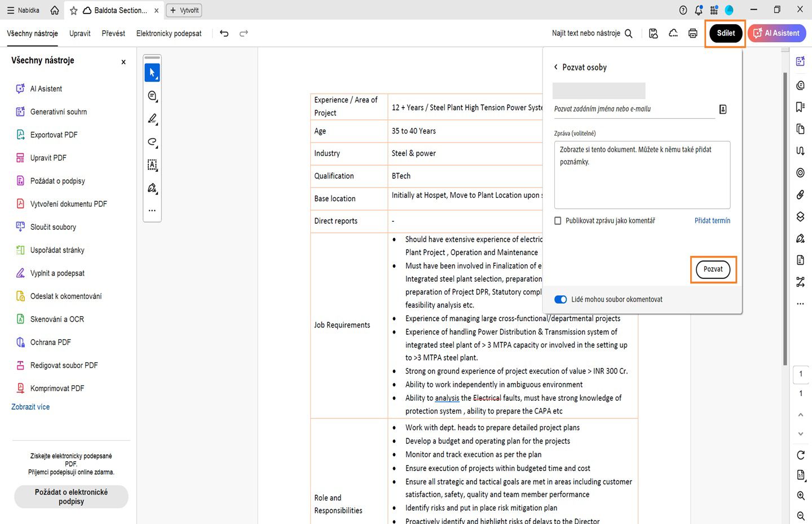
Task: Open Ochrana PDF tool
Action: pos(43,343)
